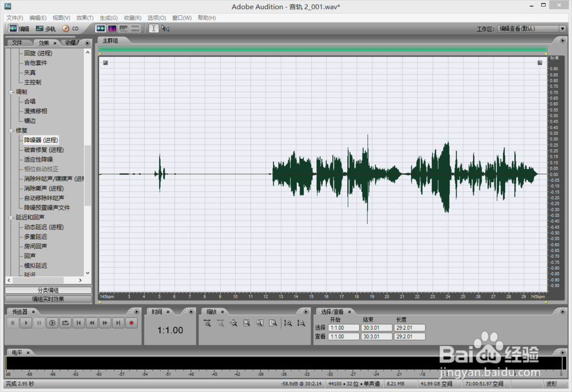Enable loop playback button
This screenshot has width=572, height=392.
pos(65,323)
